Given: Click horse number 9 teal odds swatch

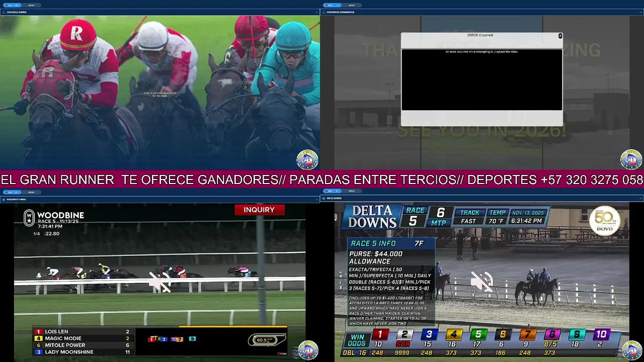Looking at the screenshot, I should 576,334.
